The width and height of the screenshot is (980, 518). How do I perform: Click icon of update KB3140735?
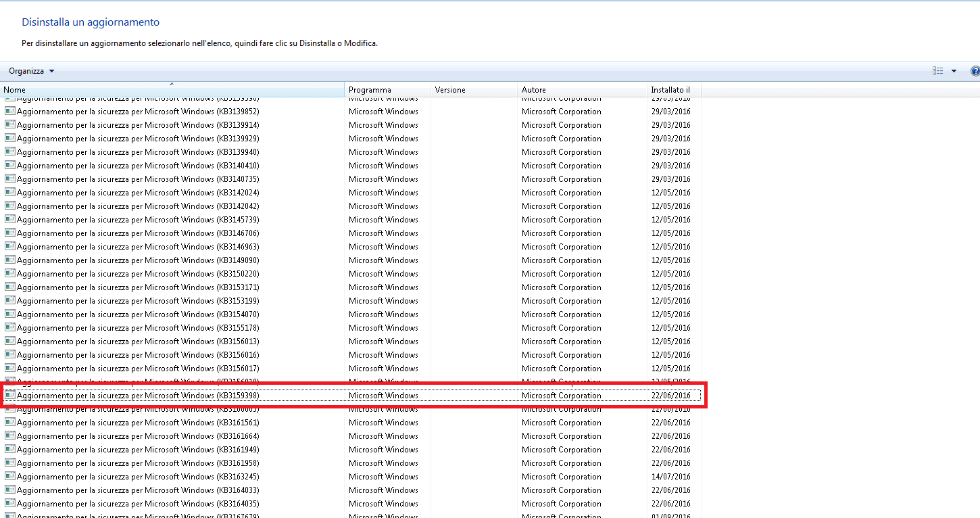click(x=10, y=179)
